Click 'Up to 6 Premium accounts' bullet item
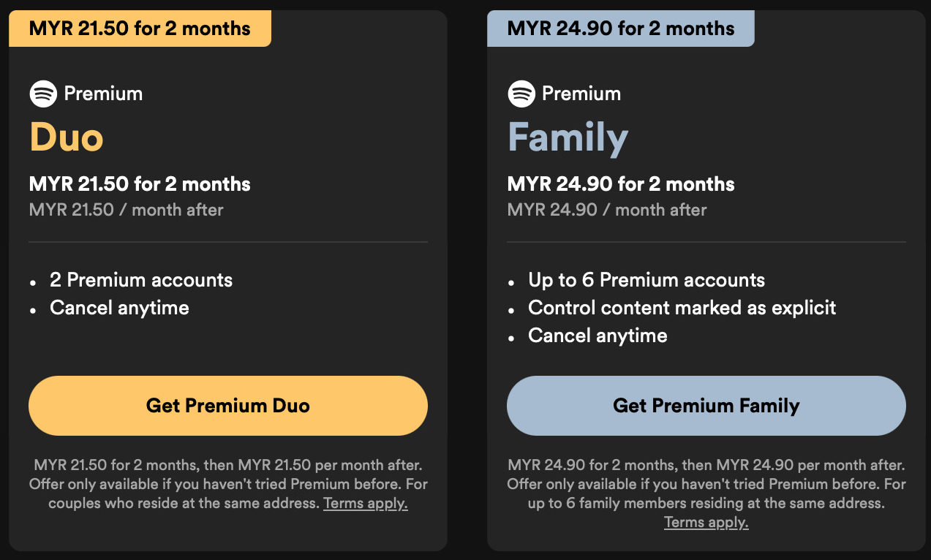Image resolution: width=931 pixels, height=560 pixels. [x=647, y=280]
